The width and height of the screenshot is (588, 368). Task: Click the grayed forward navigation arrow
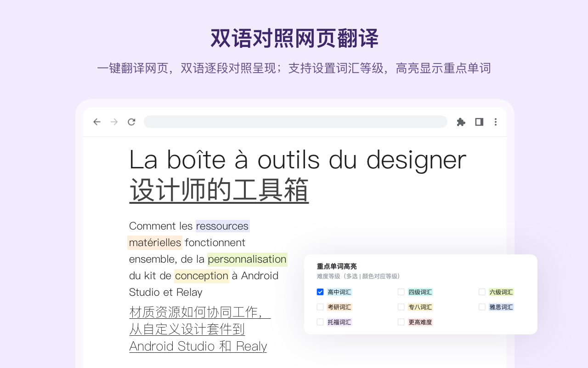point(114,121)
